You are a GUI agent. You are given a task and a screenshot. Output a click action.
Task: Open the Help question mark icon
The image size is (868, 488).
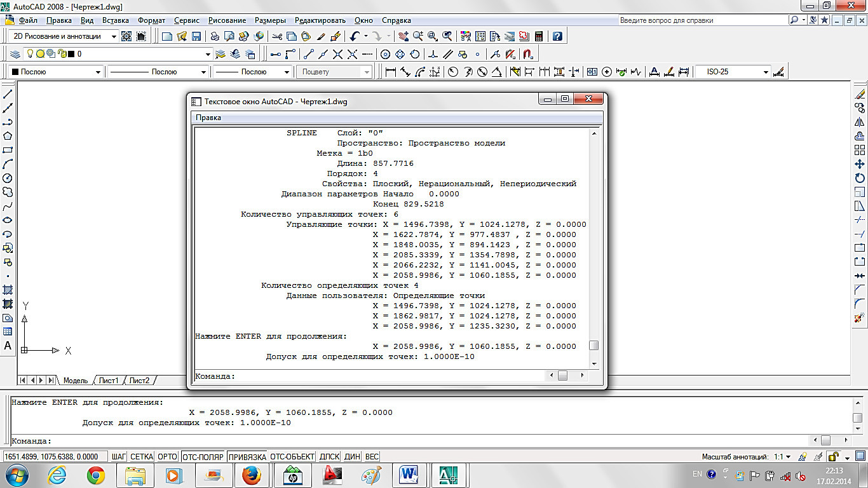[x=558, y=36]
